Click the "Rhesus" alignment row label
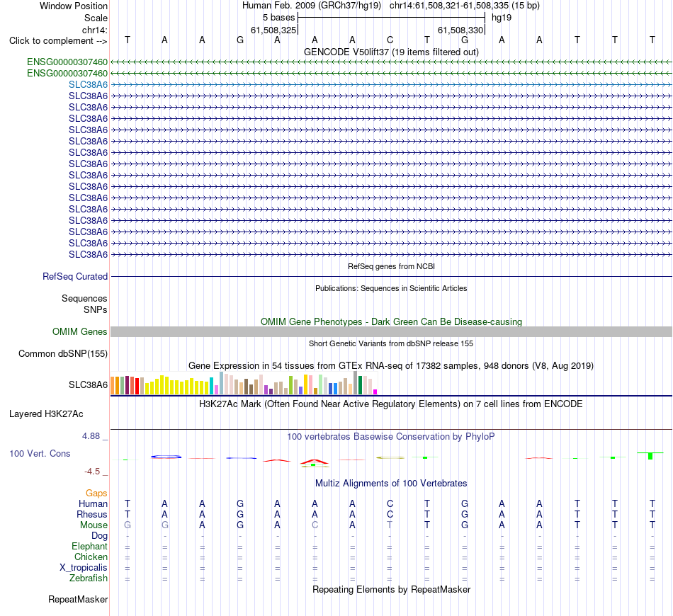Viewport: 673px width, 616px height. pyautogui.click(x=92, y=514)
